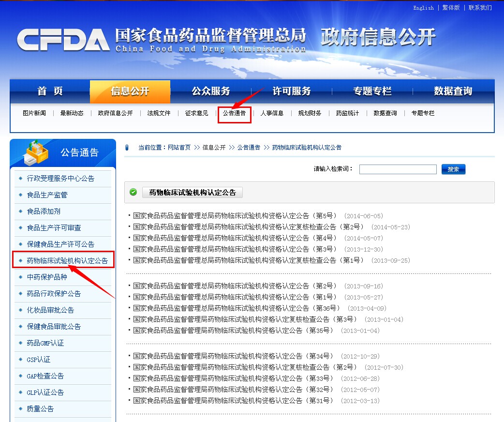Click the green checkmark icon beside section title
Image resolution: width=504 pixels, height=422 pixels.
coord(133,192)
